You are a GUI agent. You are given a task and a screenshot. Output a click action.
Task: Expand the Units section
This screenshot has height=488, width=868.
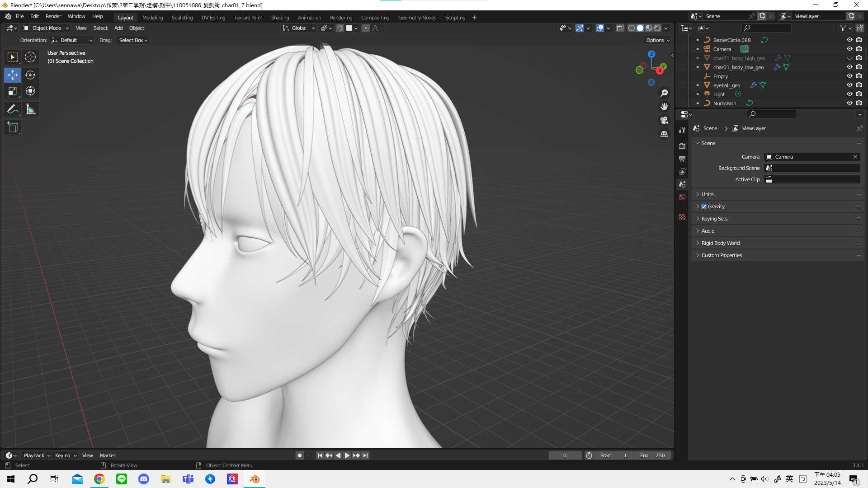707,194
